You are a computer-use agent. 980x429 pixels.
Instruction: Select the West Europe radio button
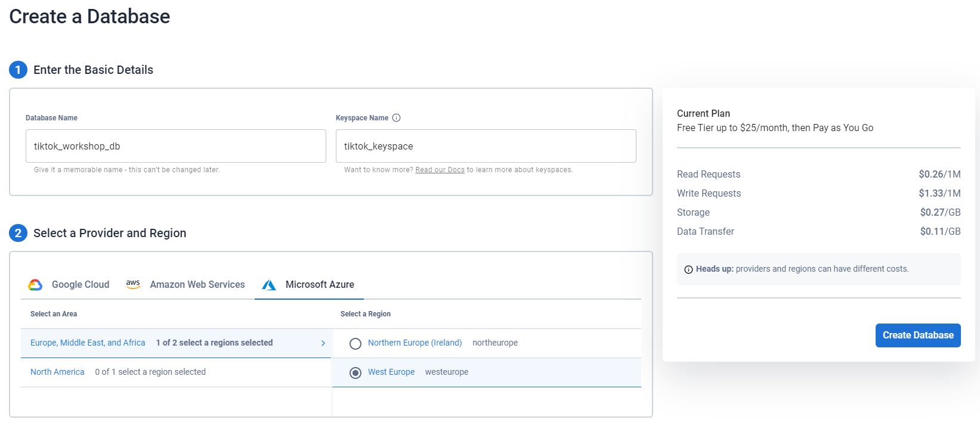click(x=355, y=372)
